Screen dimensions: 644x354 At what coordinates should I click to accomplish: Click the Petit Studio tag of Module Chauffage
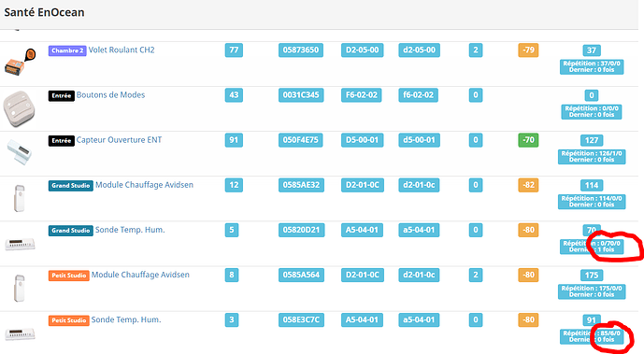pos(68,276)
